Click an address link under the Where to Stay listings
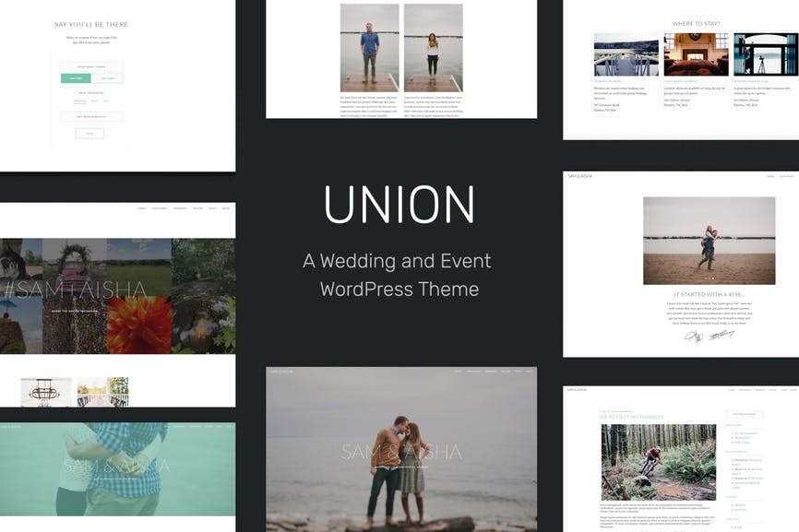Viewport: 799px width, 532px height. click(x=606, y=104)
